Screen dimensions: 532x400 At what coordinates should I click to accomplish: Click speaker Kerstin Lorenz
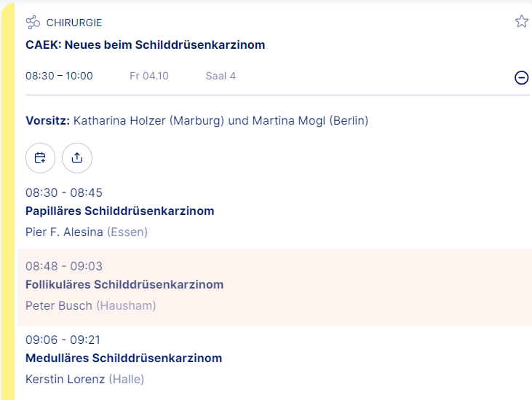click(65, 379)
